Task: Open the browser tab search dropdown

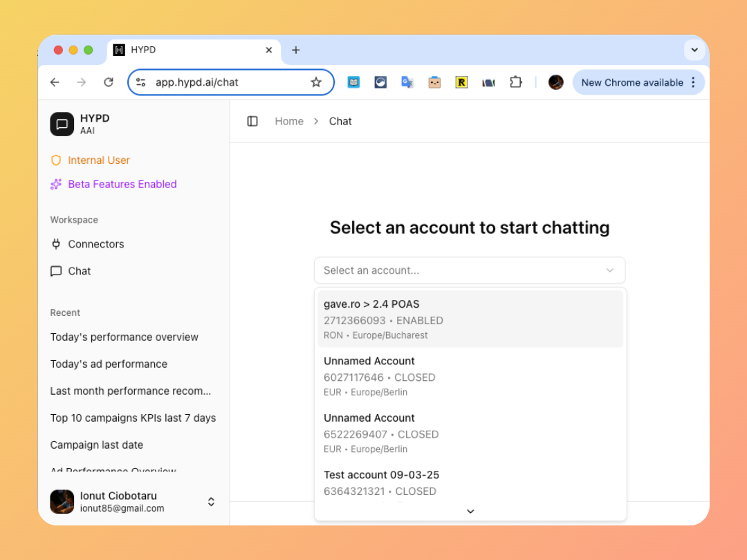Action: (x=694, y=50)
